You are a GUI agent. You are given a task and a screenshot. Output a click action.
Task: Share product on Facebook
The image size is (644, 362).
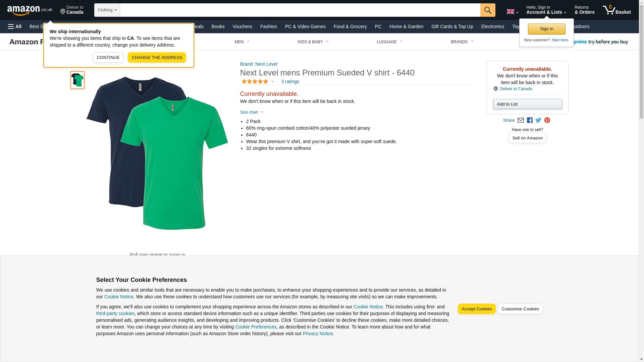click(x=530, y=120)
